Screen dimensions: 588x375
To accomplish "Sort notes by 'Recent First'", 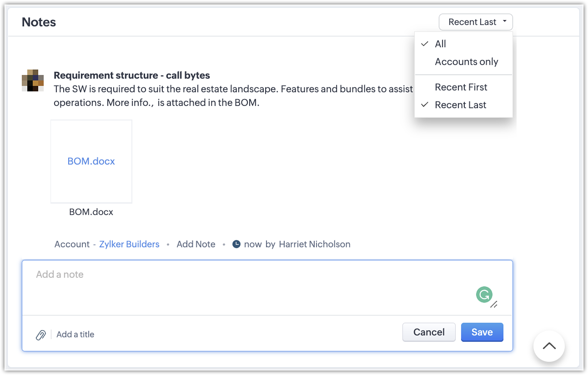I will coord(461,87).
